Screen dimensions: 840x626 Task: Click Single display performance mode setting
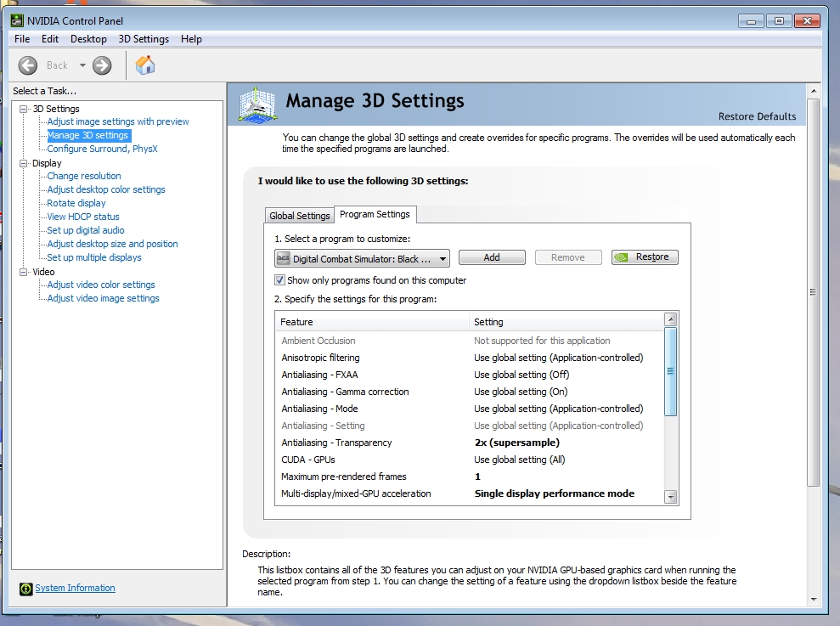(555, 493)
